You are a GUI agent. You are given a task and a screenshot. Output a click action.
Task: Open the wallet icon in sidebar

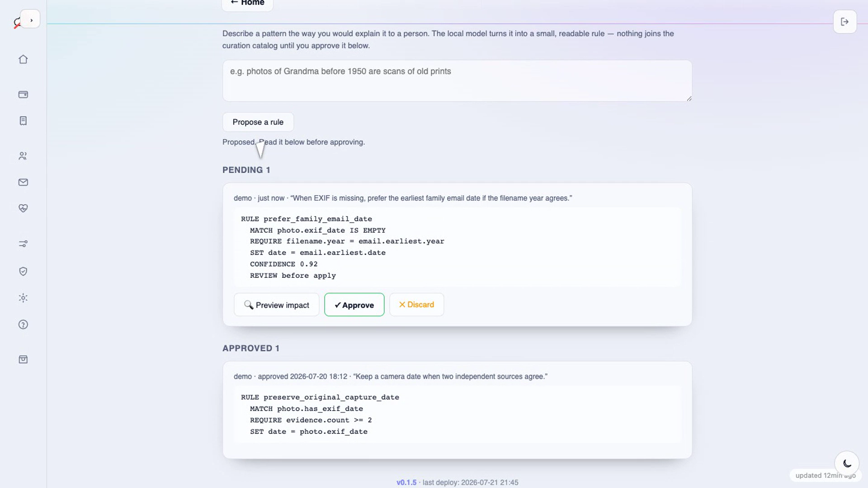(x=23, y=94)
